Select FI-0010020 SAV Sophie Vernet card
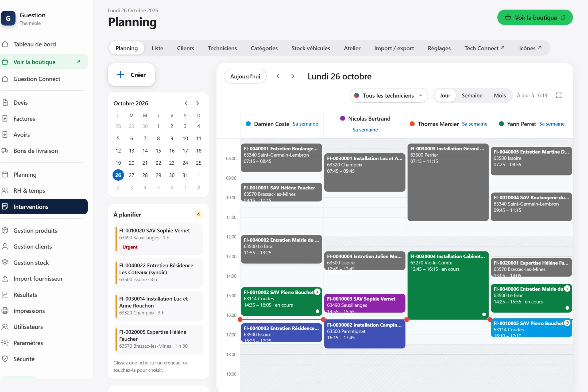 pos(158,239)
